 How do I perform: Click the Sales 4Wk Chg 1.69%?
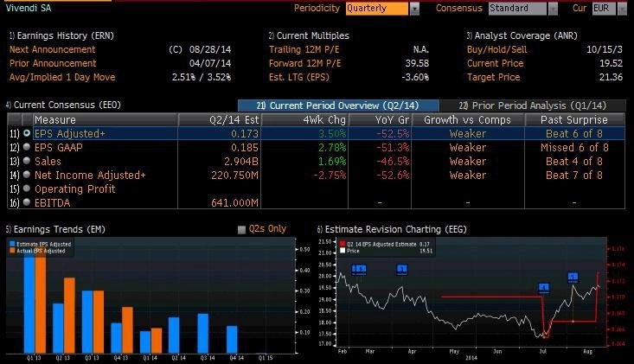pyautogui.click(x=332, y=161)
